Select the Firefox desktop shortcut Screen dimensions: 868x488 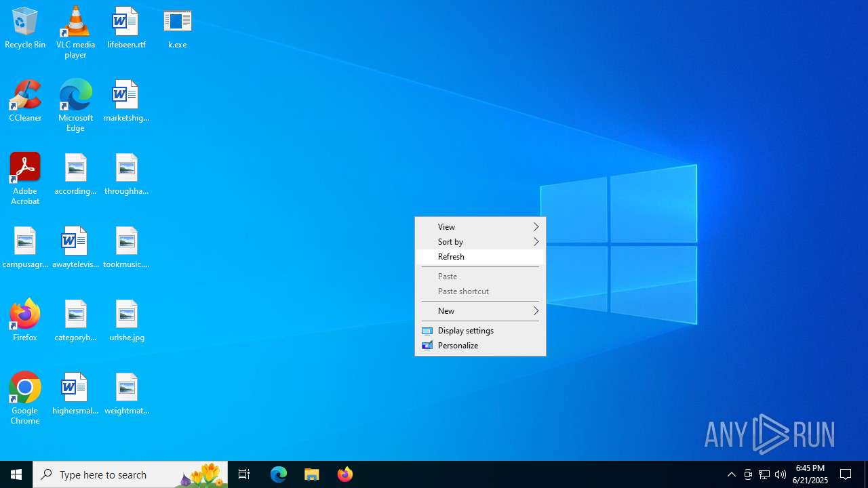point(25,321)
